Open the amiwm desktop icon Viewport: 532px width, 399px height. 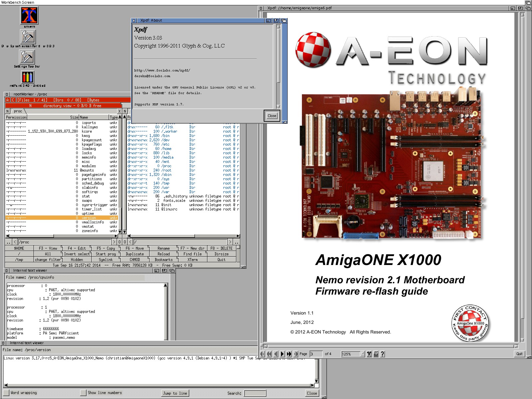coord(29,15)
